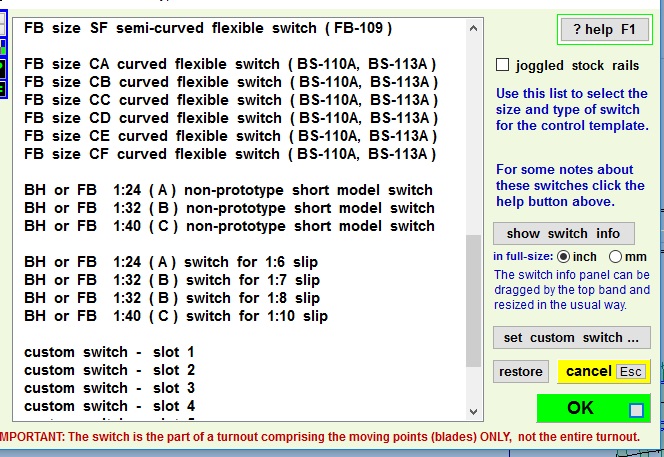664x457 pixels.
Task: Select FB size CA curved flexible switch
Action: point(230,64)
